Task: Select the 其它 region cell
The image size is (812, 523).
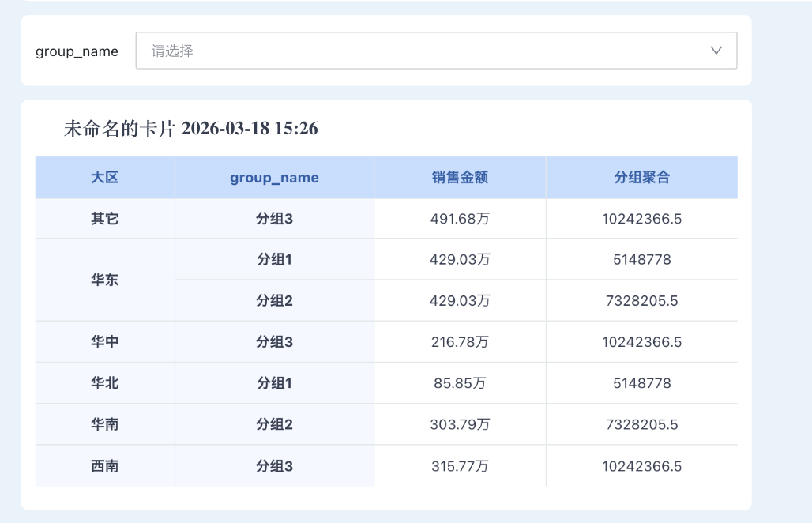Action: pos(104,219)
